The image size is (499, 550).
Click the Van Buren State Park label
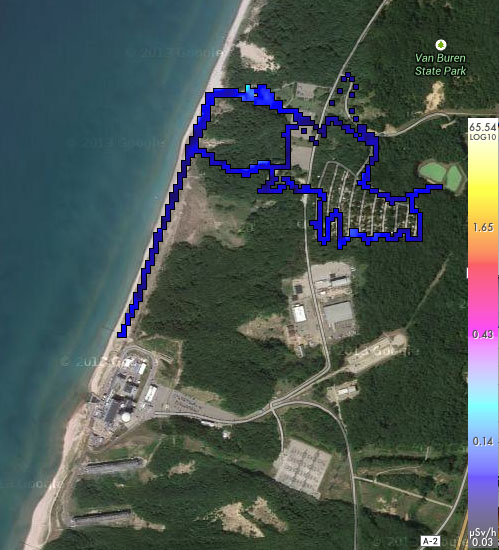point(440,65)
